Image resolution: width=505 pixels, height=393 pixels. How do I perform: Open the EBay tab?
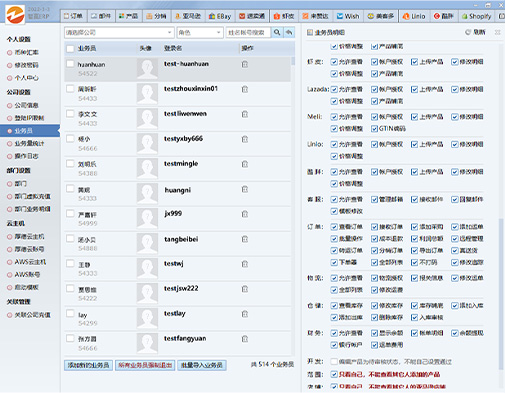[220, 16]
